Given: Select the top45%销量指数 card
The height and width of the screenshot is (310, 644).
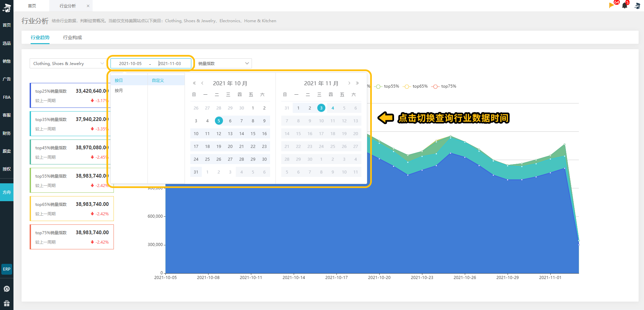Looking at the screenshot, I should tap(72, 152).
